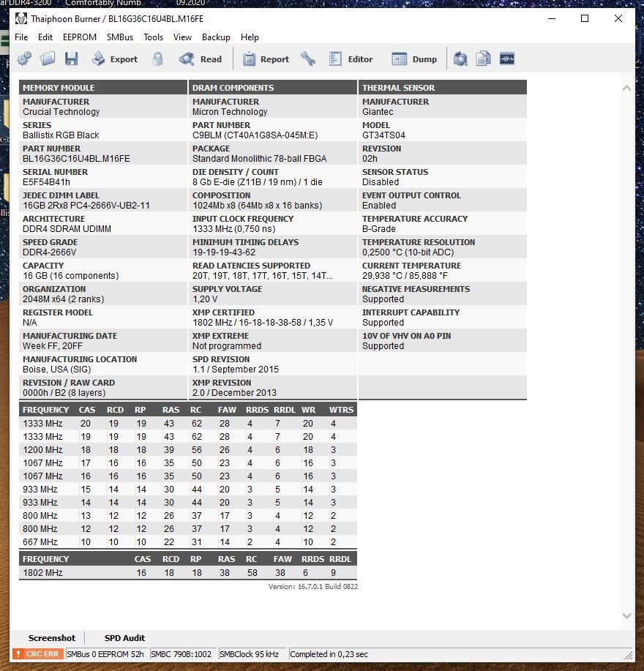Click the Dump toolbar button
Image resolution: width=644 pixels, height=671 pixels.
pos(414,59)
